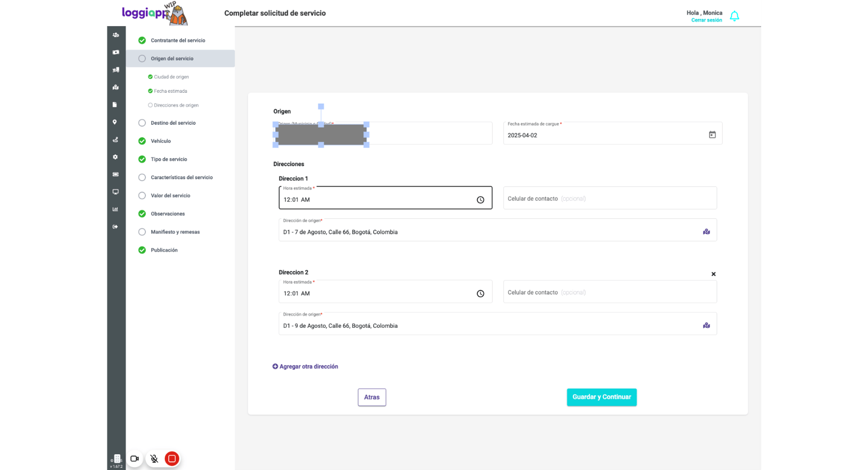The image size is (868, 470).
Task: Click Agregar otra dirección link
Action: tap(305, 366)
